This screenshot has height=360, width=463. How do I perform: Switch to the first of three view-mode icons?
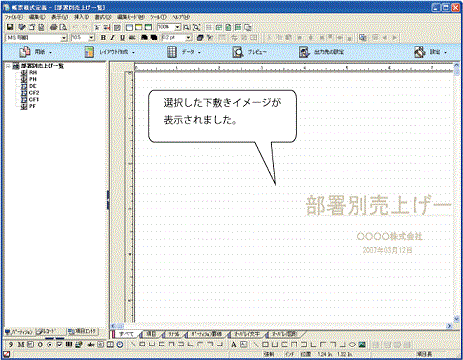[129, 27]
